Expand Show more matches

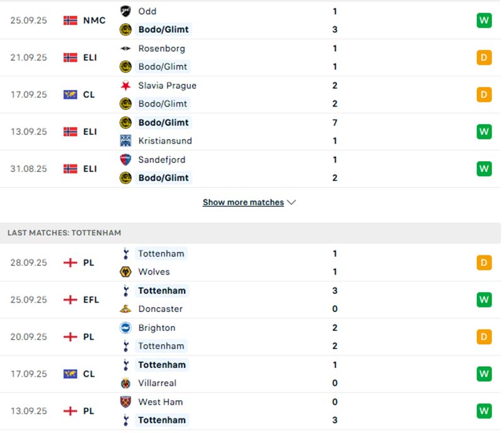242,202
